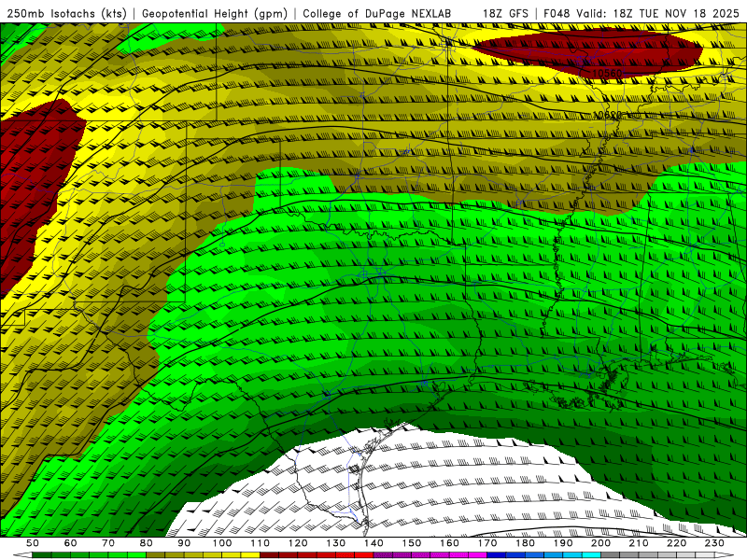Click the 190 label on color scale
747x560 pixels.
(x=563, y=543)
